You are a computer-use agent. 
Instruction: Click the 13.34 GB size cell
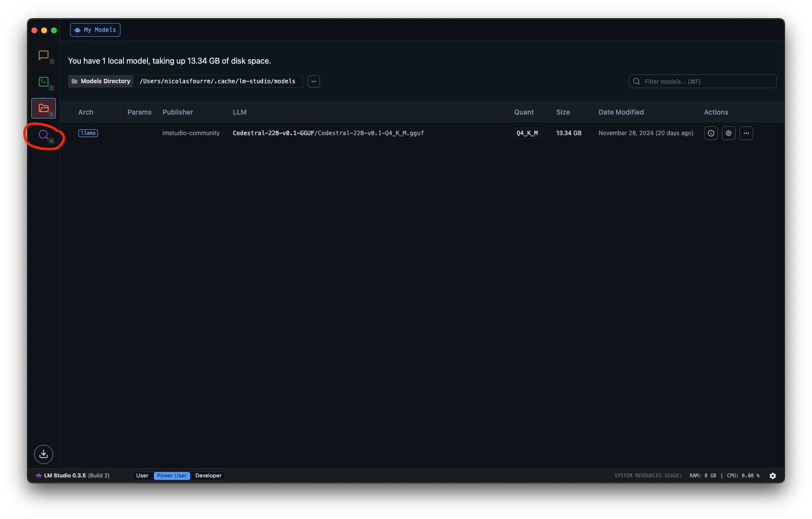click(569, 133)
